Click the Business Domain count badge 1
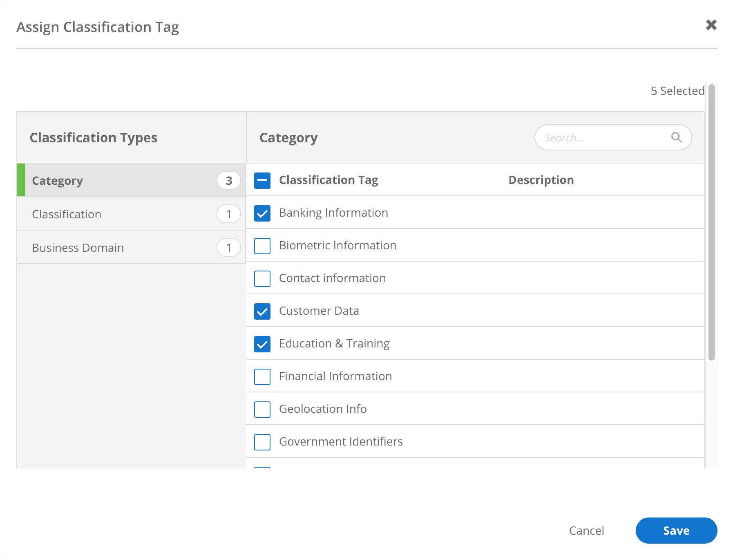Image resolution: width=733 pixels, height=560 pixels. click(229, 247)
